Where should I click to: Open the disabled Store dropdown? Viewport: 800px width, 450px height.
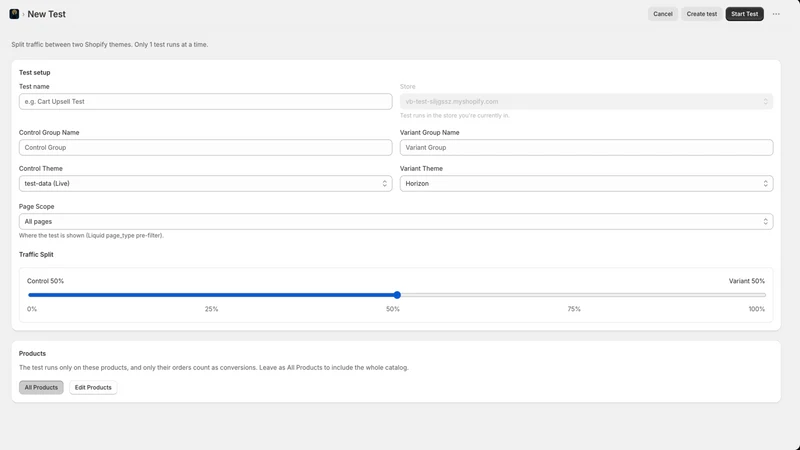(x=586, y=102)
